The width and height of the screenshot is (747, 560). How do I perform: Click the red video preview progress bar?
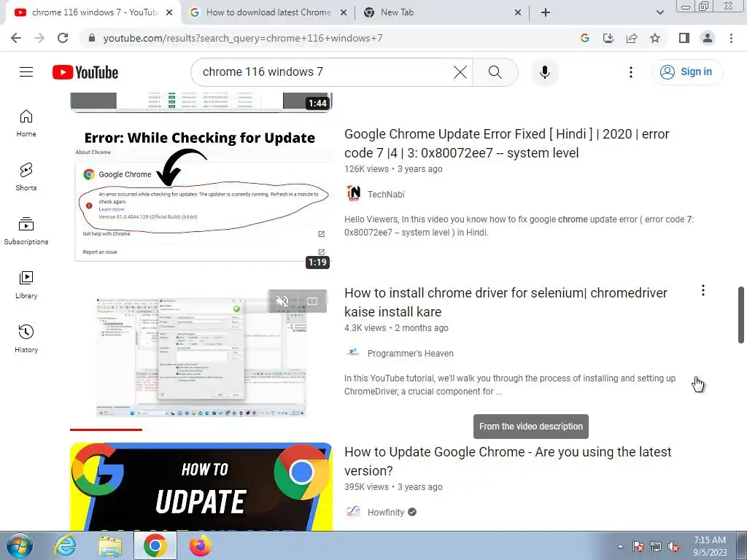[x=106, y=429]
